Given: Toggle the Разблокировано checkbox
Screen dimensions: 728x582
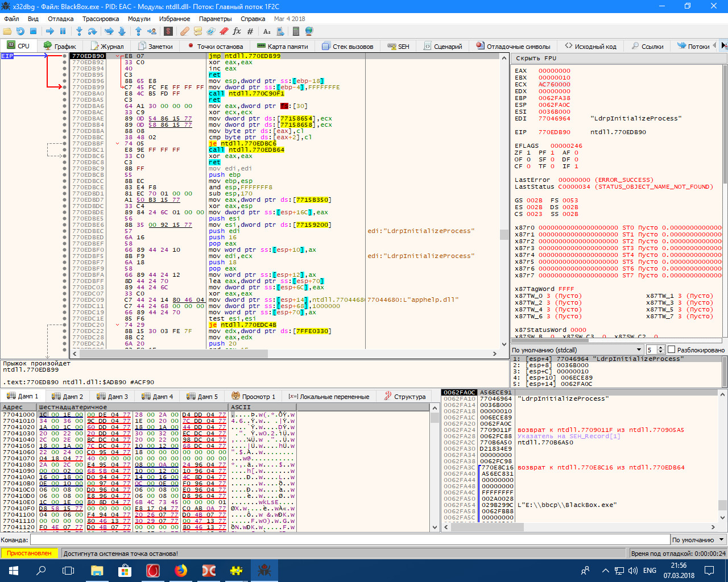Looking at the screenshot, I should 671,350.
